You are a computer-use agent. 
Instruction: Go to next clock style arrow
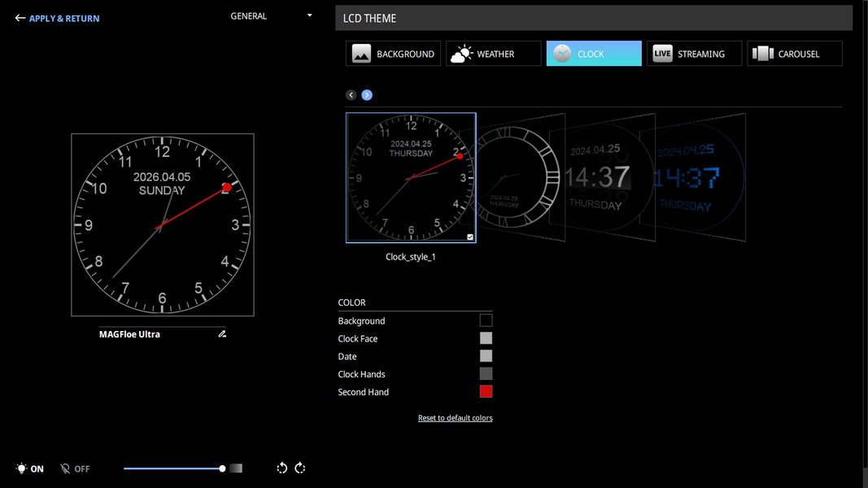[x=366, y=95]
